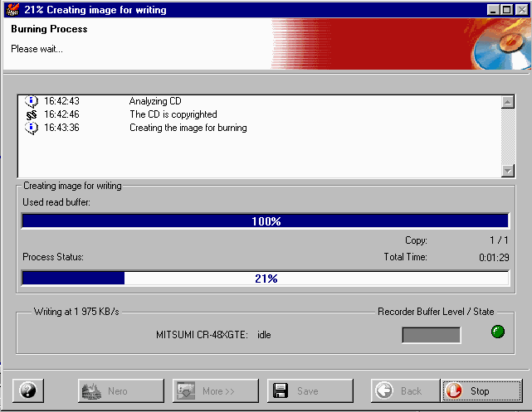The width and height of the screenshot is (532, 412).
Task: Click the Back button
Action: 402,390
